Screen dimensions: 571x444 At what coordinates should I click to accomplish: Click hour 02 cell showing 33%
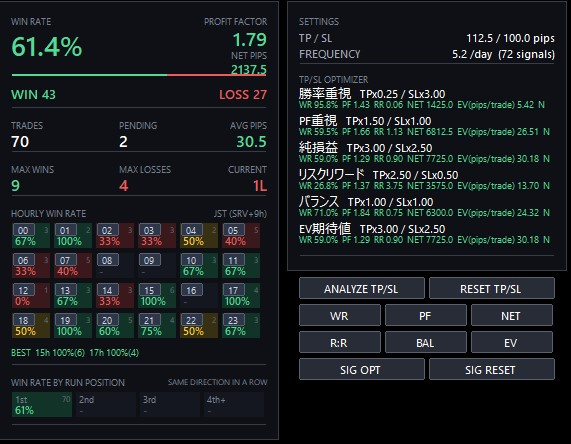click(x=115, y=236)
